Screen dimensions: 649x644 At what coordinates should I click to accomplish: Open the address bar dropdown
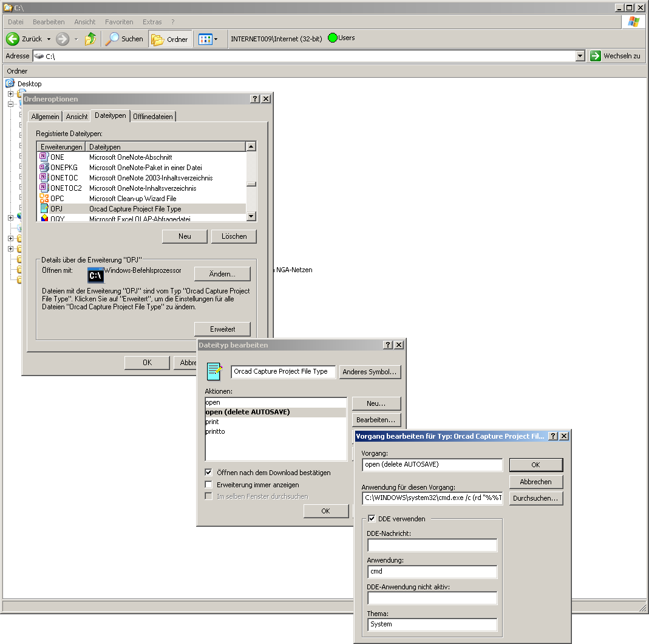580,56
